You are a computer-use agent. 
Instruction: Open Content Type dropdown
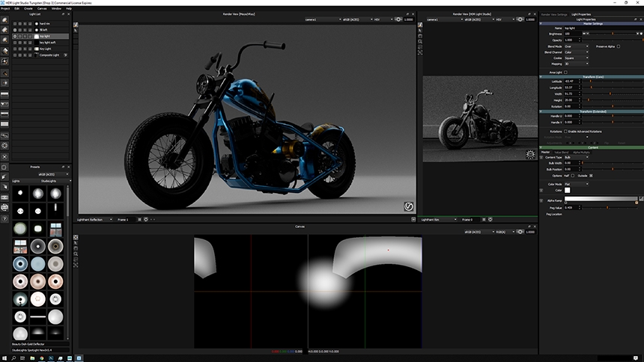[577, 157]
